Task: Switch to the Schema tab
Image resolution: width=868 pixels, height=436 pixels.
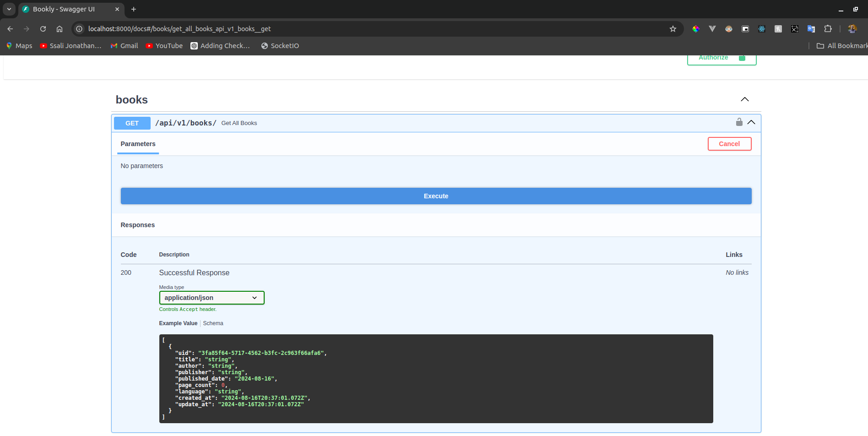Action: coord(213,323)
